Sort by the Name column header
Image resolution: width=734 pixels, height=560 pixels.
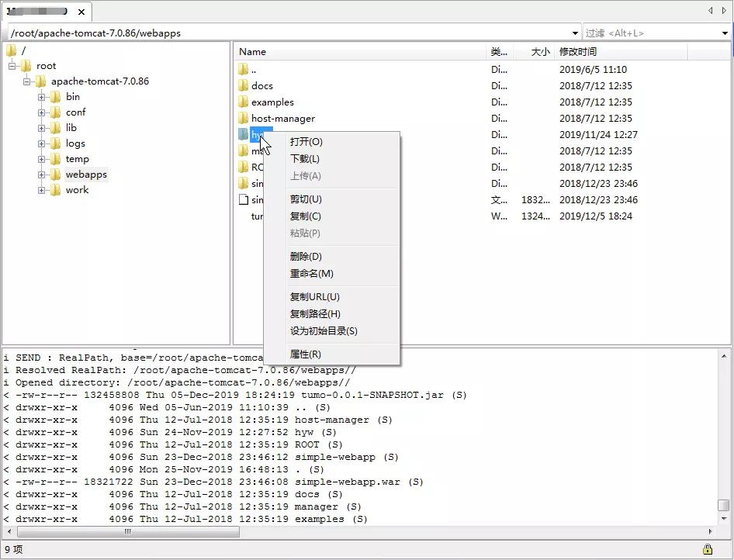click(252, 52)
